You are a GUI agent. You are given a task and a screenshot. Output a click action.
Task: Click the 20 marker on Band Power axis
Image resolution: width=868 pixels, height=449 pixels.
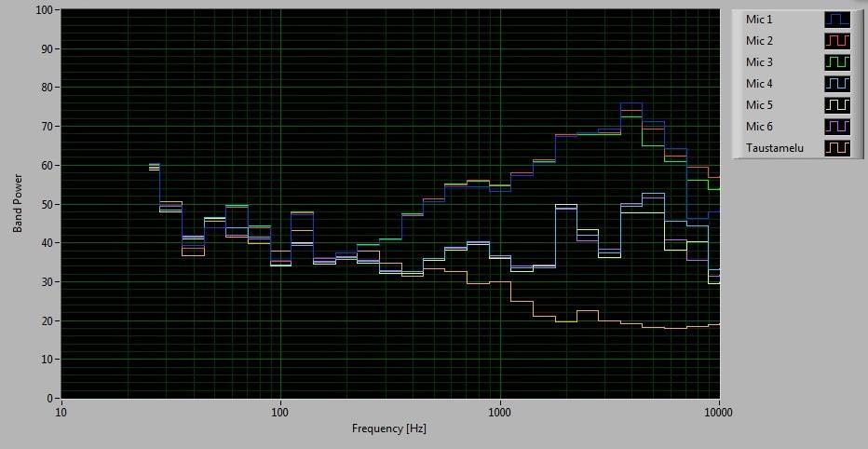(x=47, y=320)
